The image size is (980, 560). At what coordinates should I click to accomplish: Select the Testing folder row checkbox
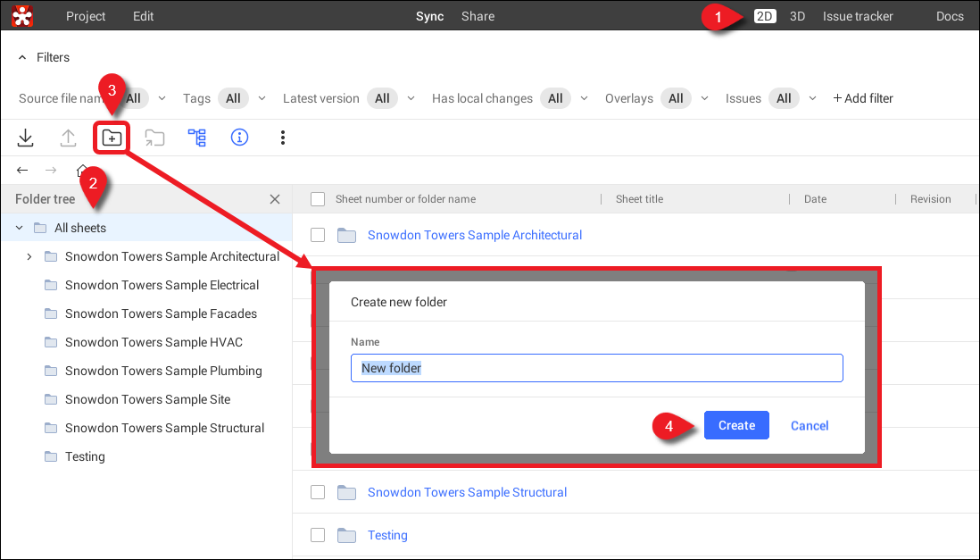click(317, 535)
